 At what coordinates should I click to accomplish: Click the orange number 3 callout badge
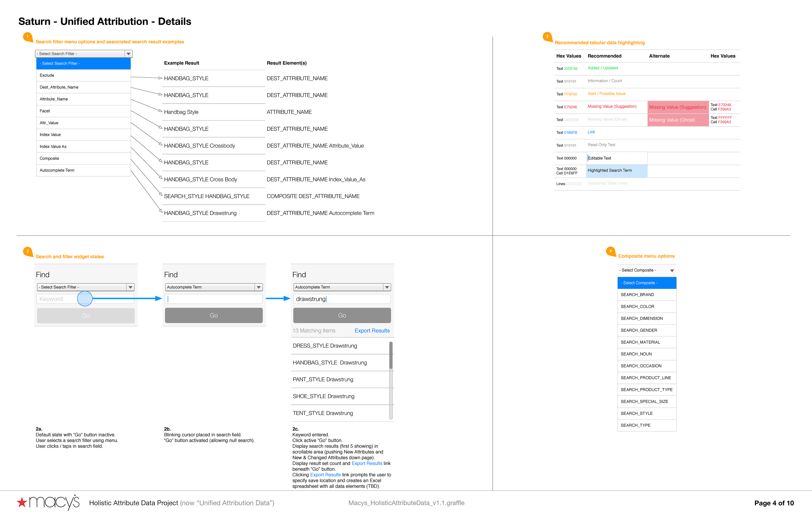pos(547,37)
